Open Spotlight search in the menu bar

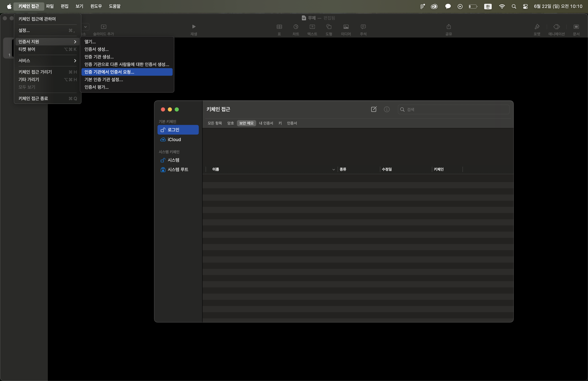[x=514, y=6]
